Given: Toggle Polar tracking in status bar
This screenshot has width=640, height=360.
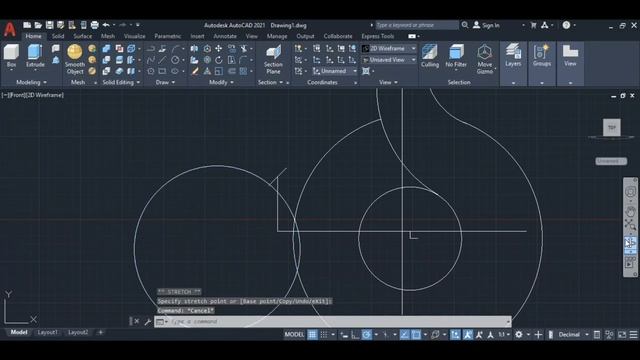Looking at the screenshot, I should pyautogui.click(x=367, y=335).
